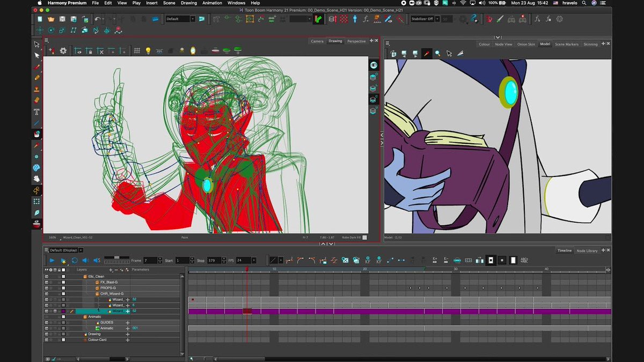Click the Save icon in top toolbar
This screenshot has height=362, width=644.
pyautogui.click(x=62, y=19)
